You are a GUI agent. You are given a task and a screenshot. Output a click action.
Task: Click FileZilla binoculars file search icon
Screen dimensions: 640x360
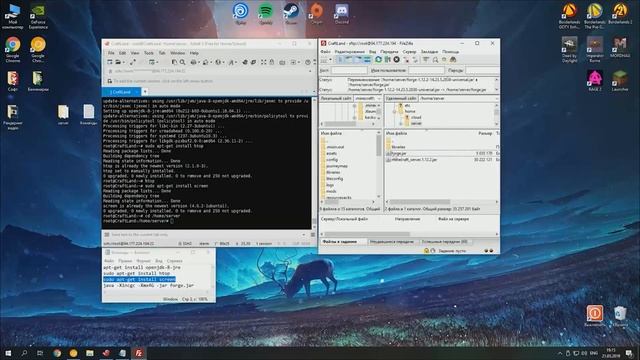pyautogui.click(x=453, y=60)
